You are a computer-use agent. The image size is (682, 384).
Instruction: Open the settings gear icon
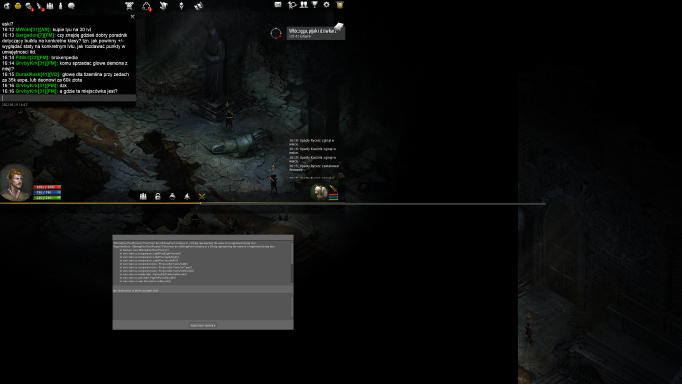(326, 5)
